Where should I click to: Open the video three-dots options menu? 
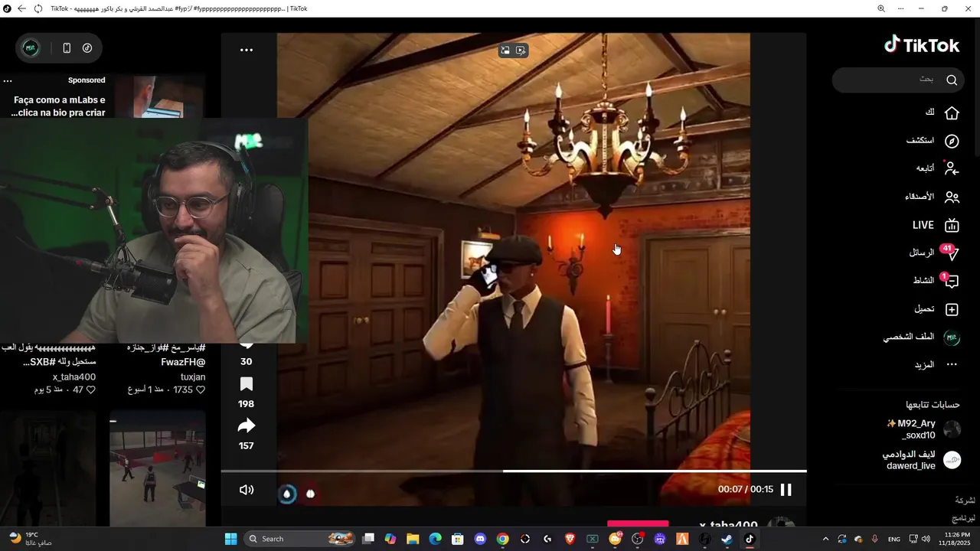click(247, 50)
